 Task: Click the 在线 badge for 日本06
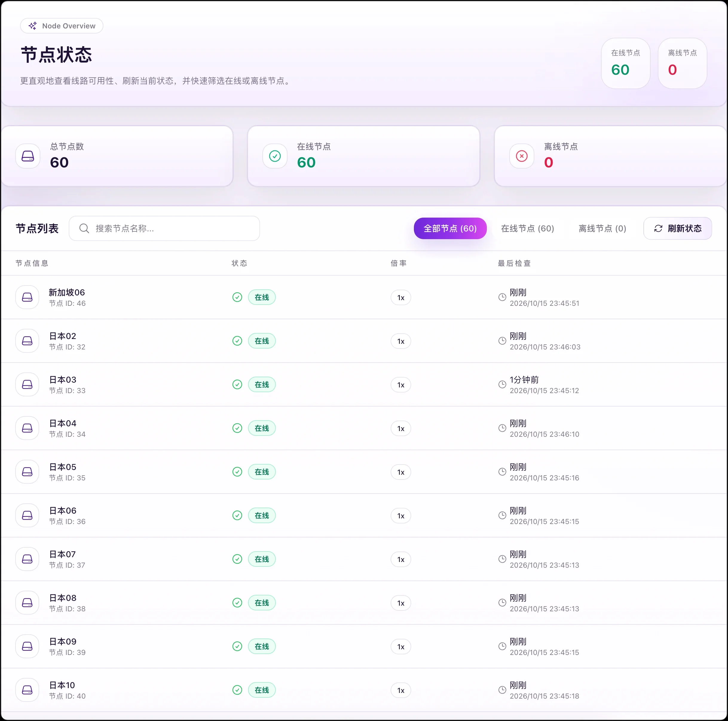point(262,516)
